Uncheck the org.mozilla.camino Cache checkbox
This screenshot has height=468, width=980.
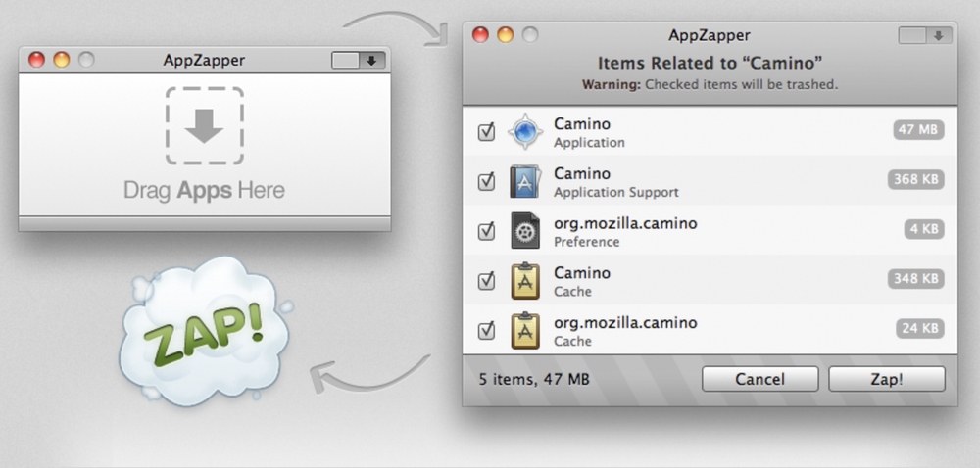[486, 331]
